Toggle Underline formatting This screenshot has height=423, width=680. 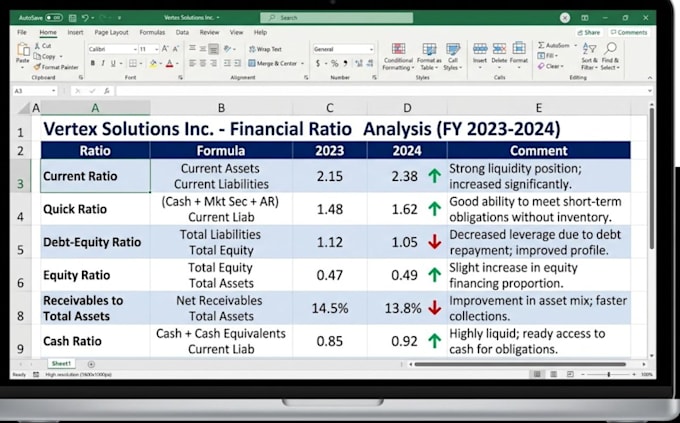113,63
